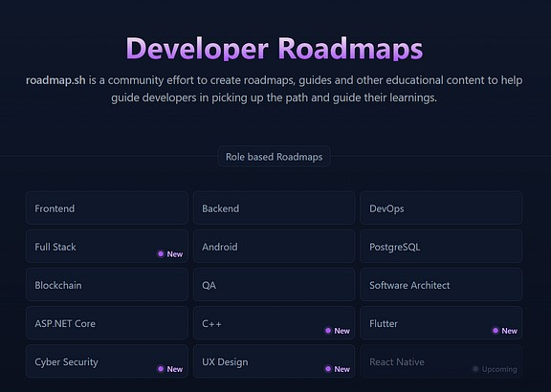Open the Software Architect roadmap card
Viewport: 551px width, 392px height.
(x=441, y=285)
